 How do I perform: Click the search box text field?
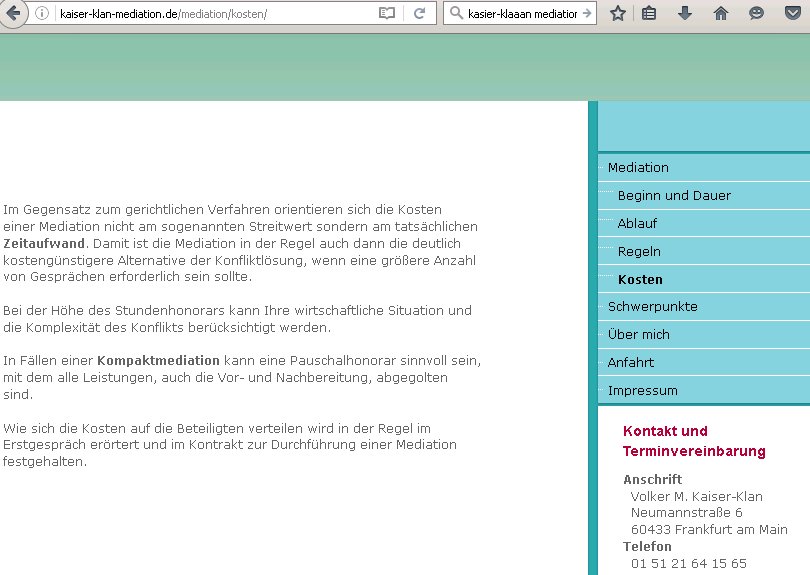(x=520, y=14)
